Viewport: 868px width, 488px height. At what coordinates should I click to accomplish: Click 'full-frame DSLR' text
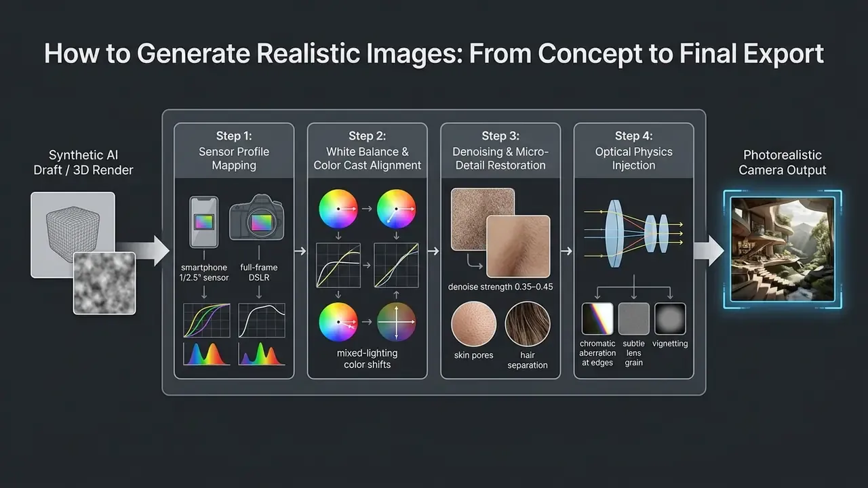click(259, 272)
